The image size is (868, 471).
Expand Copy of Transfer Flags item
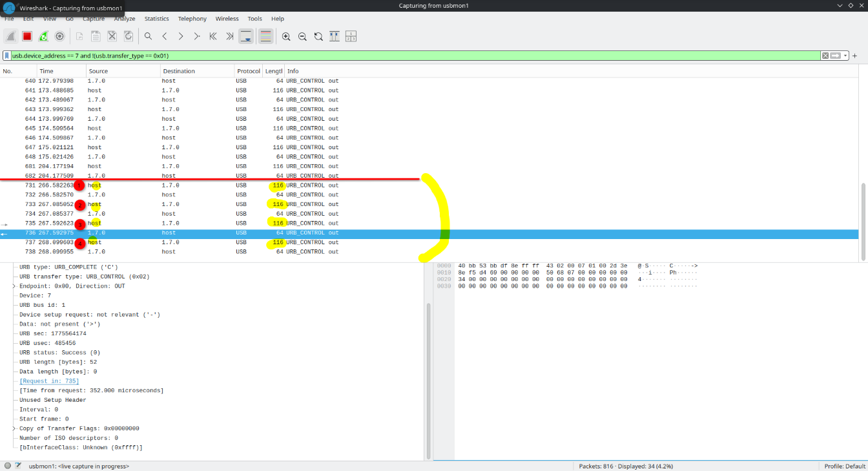pyautogui.click(x=14, y=428)
